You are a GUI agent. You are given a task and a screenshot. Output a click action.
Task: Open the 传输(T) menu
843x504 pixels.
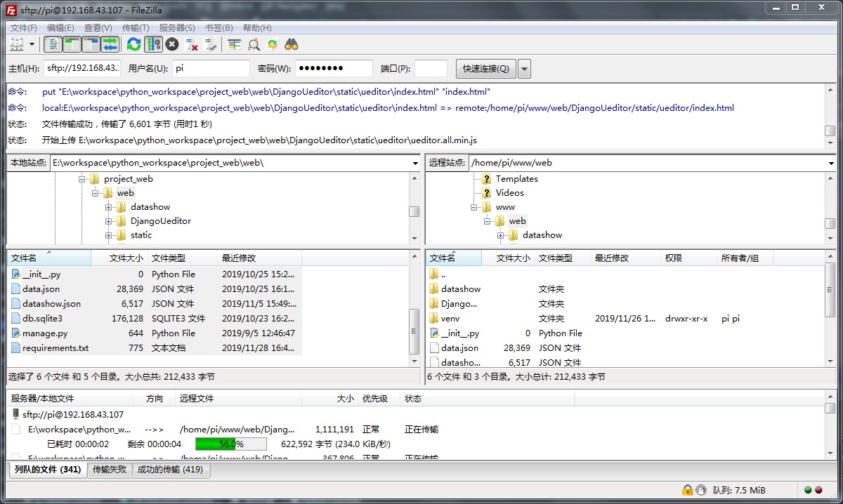[x=136, y=27]
